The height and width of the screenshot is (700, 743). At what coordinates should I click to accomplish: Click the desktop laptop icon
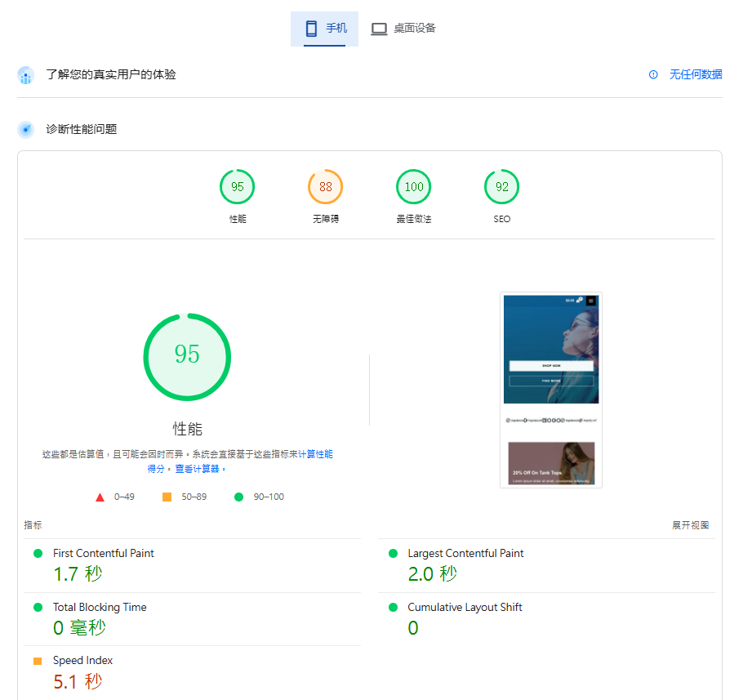point(379,29)
